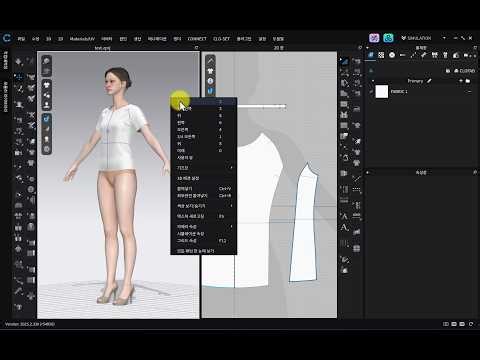The image size is (480, 360).
Task: Click the add icon in the Primary row
Action: [x=461, y=81]
